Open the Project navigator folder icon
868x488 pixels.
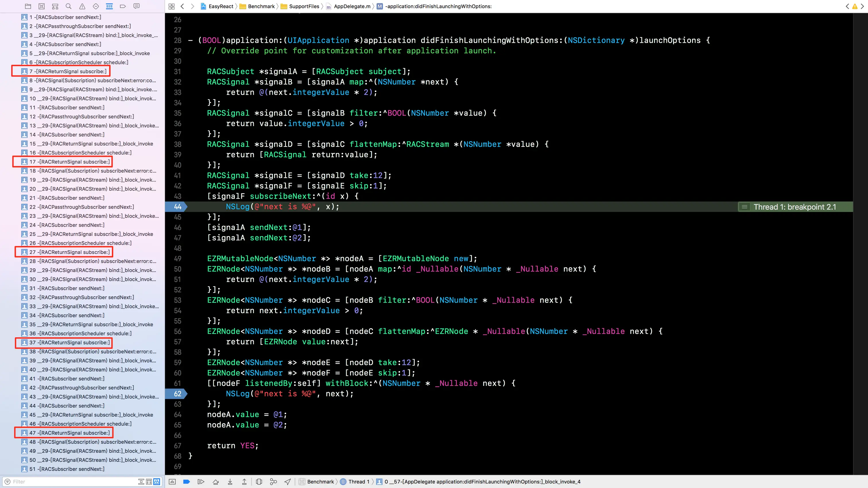point(28,6)
